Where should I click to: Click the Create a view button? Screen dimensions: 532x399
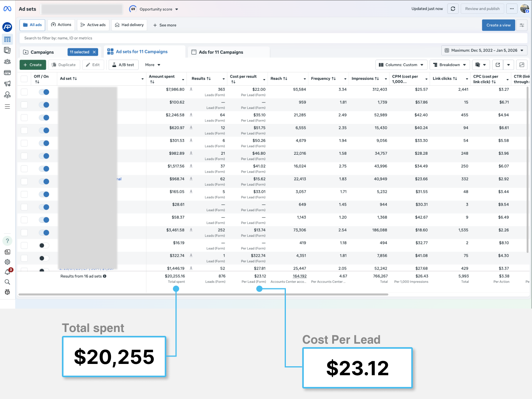coord(498,25)
